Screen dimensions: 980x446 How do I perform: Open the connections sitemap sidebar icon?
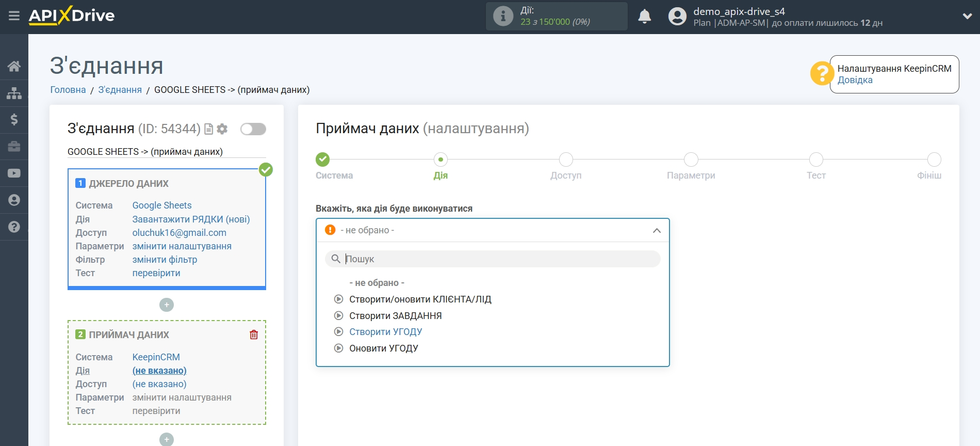click(14, 93)
